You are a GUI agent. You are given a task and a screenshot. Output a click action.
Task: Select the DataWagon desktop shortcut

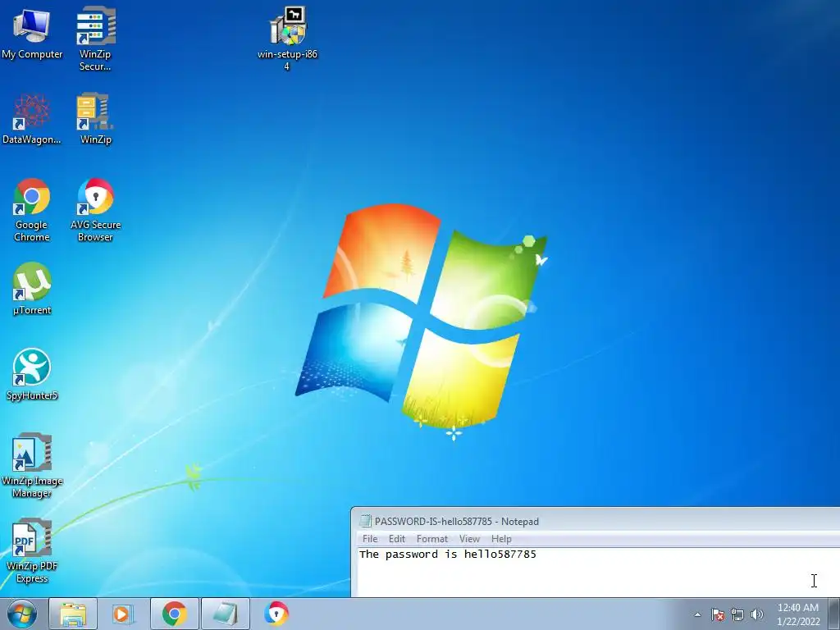pyautogui.click(x=32, y=119)
